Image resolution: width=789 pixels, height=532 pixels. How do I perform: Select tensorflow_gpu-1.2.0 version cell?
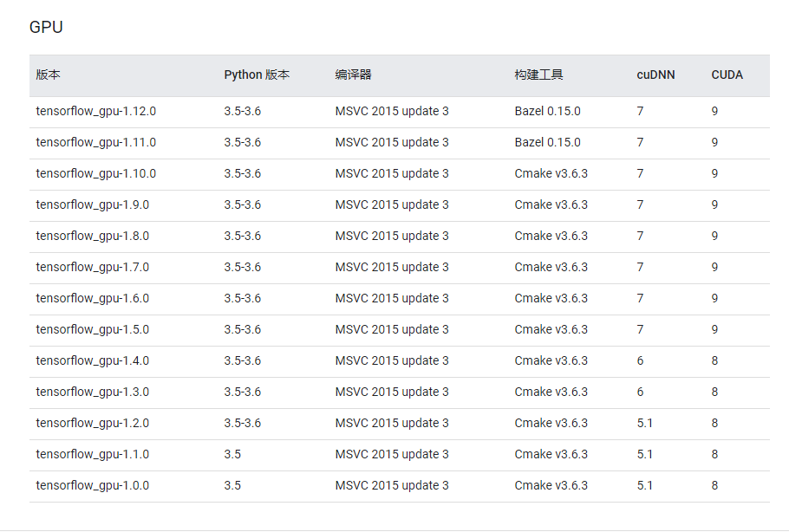93,423
